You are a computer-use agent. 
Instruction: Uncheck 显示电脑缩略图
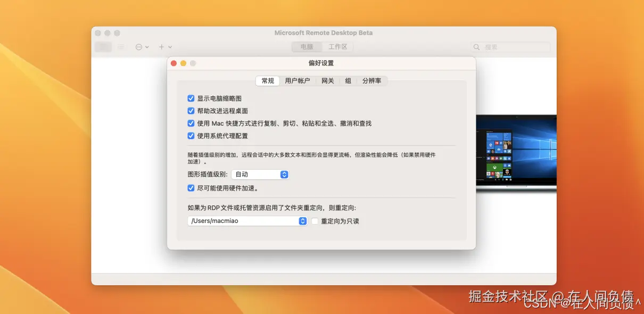191,98
